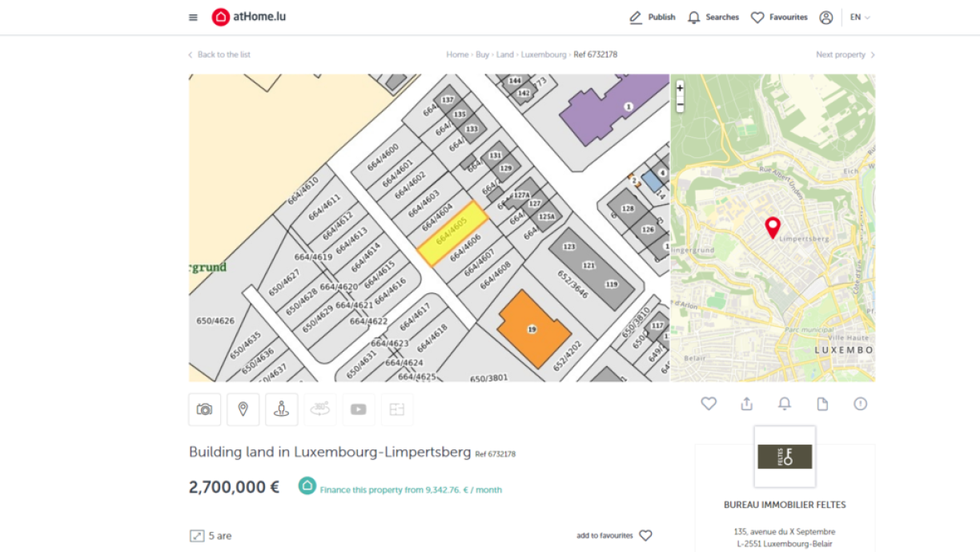980x552 pixels.
Task: Zoom in on the mini map
Action: (x=680, y=88)
